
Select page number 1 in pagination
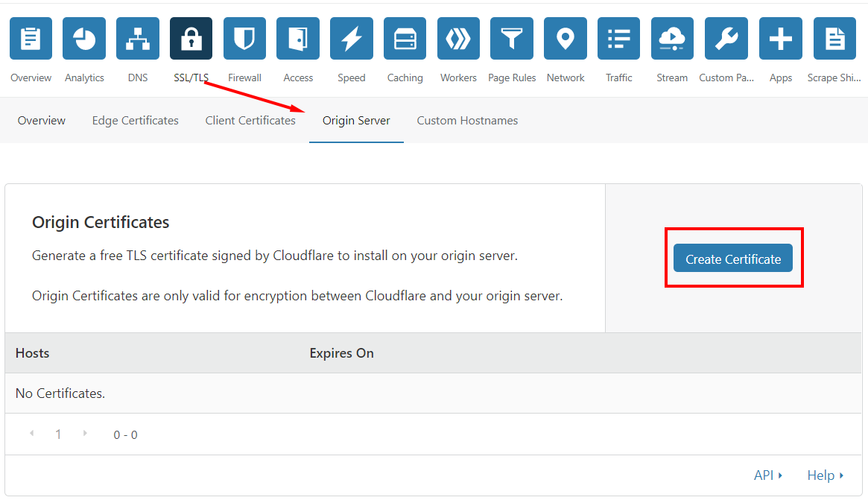coord(58,434)
